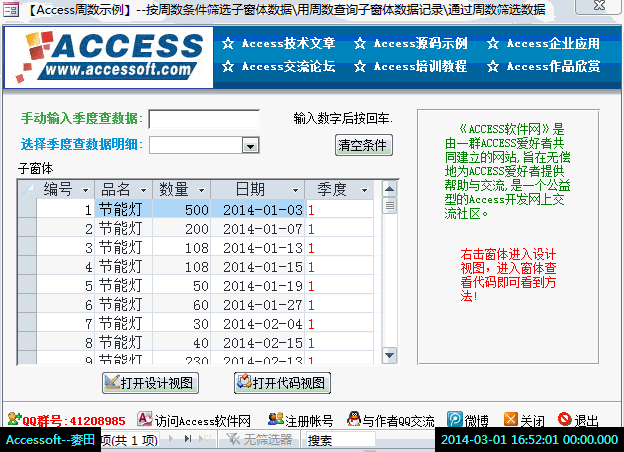Select 节能灯 cell in row 5

coord(124,285)
